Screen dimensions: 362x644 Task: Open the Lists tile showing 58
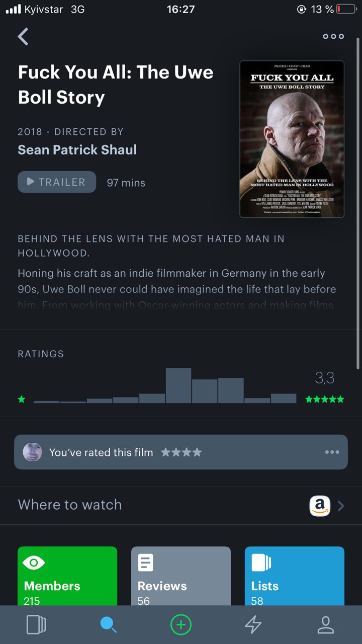(295, 576)
